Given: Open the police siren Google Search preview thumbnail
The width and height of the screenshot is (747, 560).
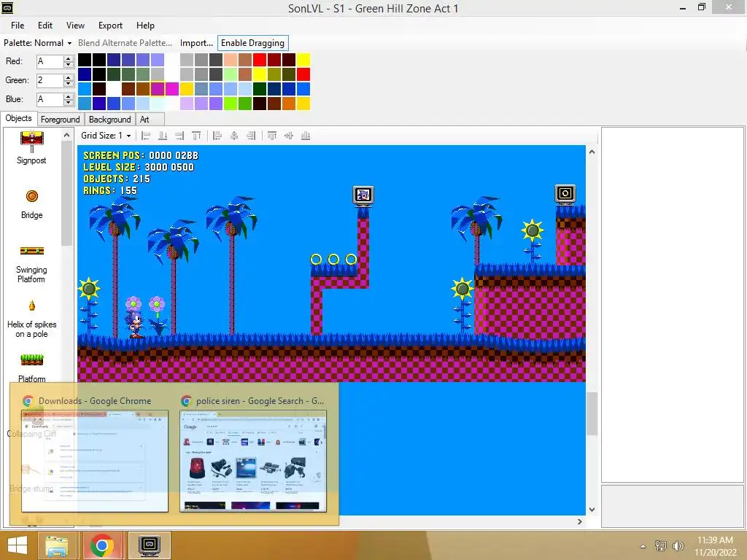Looking at the screenshot, I should tap(253, 461).
